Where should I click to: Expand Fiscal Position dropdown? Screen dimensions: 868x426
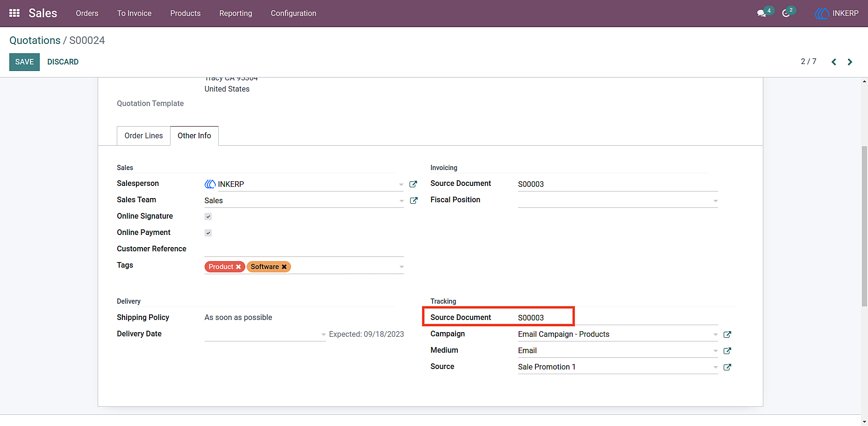pos(715,201)
